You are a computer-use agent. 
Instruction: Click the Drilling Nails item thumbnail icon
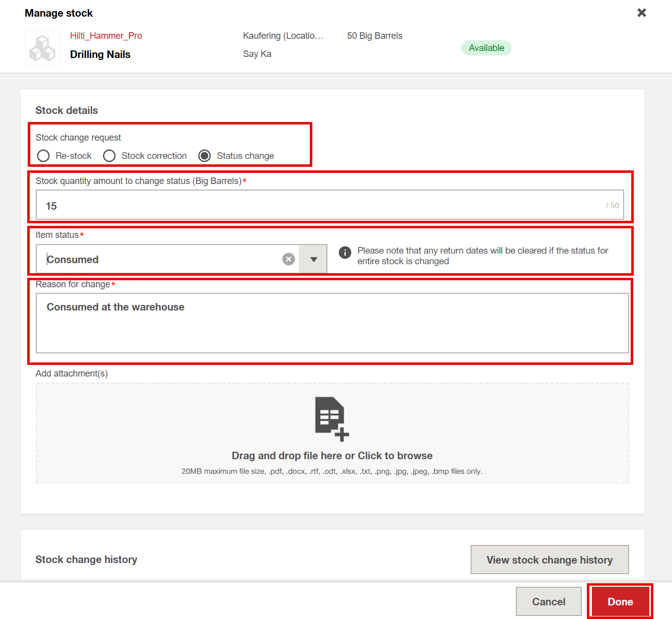(x=42, y=48)
